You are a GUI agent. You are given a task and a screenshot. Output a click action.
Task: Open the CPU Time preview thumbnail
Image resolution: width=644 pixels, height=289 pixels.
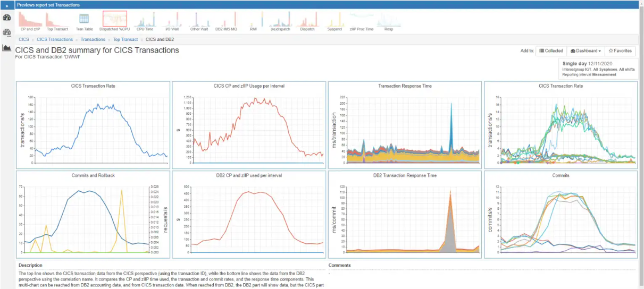click(145, 21)
